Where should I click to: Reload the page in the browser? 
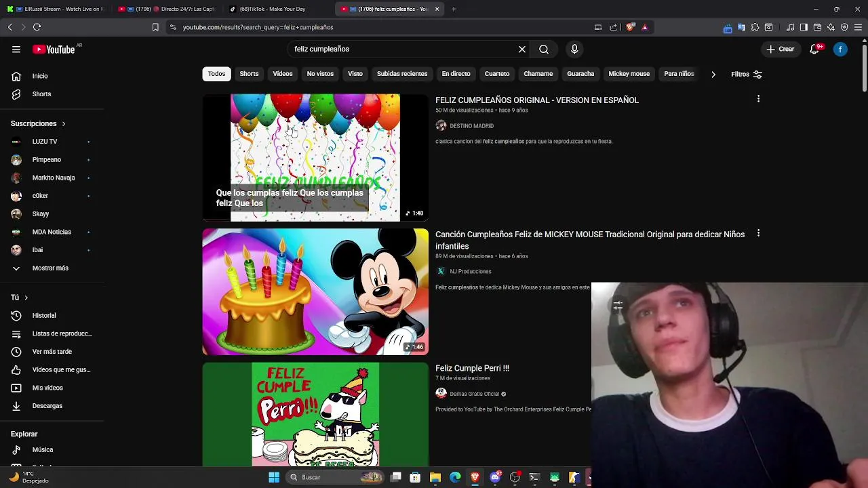pos(37,27)
